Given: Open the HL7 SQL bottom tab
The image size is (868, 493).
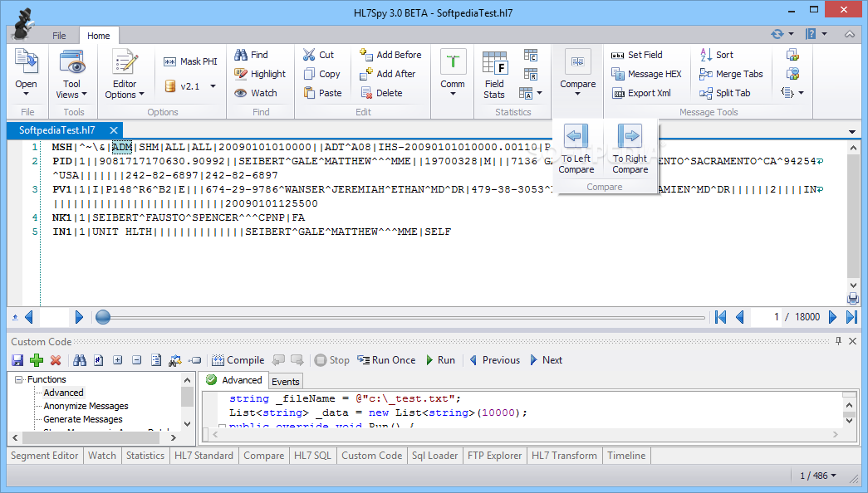Looking at the screenshot, I should [312, 456].
